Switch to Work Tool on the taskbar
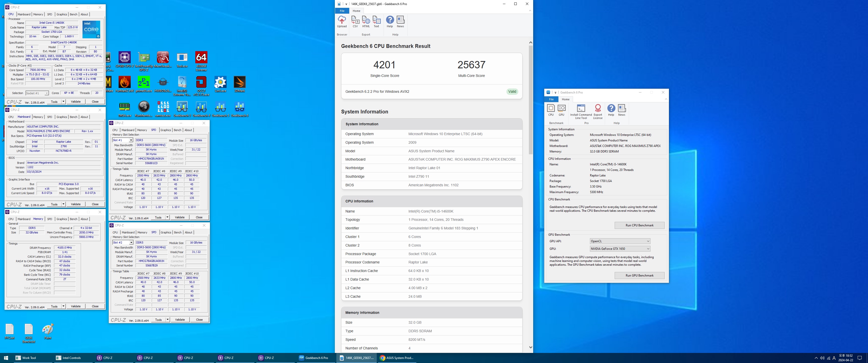868x363 pixels. (32, 358)
